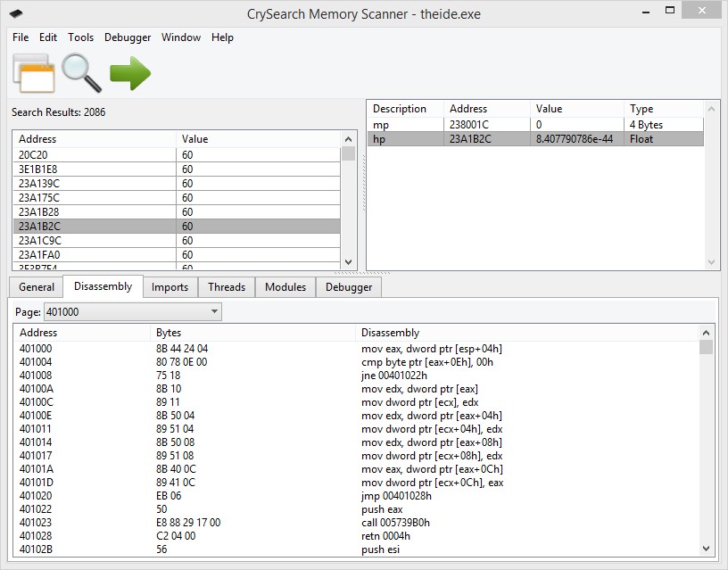Open the Modules tab
Screen dimensions: 728x570
[x=285, y=287]
